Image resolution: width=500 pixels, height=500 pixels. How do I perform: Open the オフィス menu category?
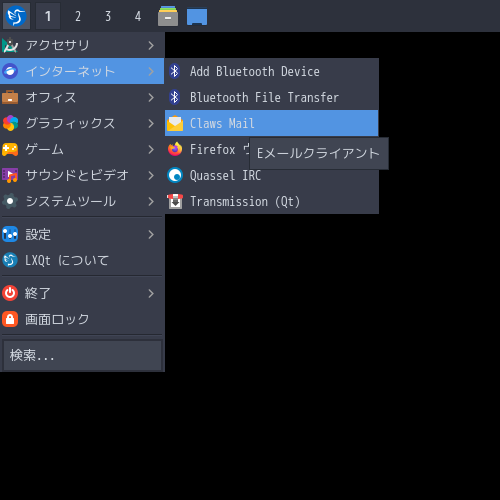click(82, 97)
